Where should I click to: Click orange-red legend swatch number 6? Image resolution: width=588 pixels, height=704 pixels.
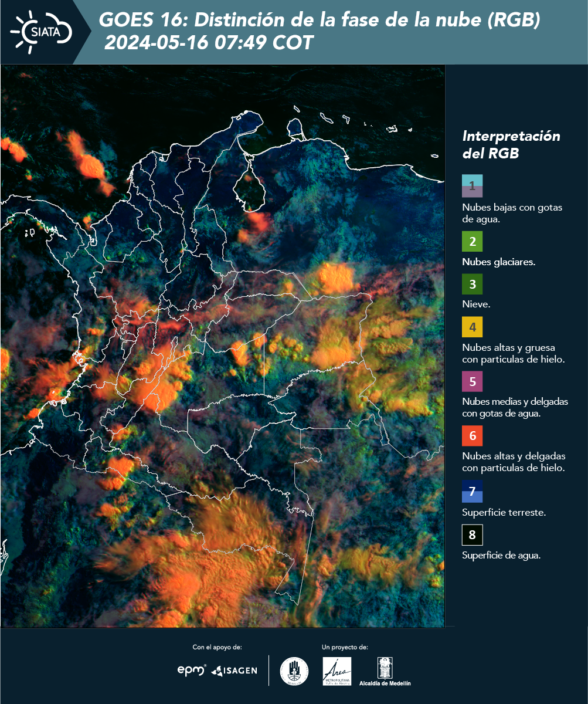pos(473,436)
